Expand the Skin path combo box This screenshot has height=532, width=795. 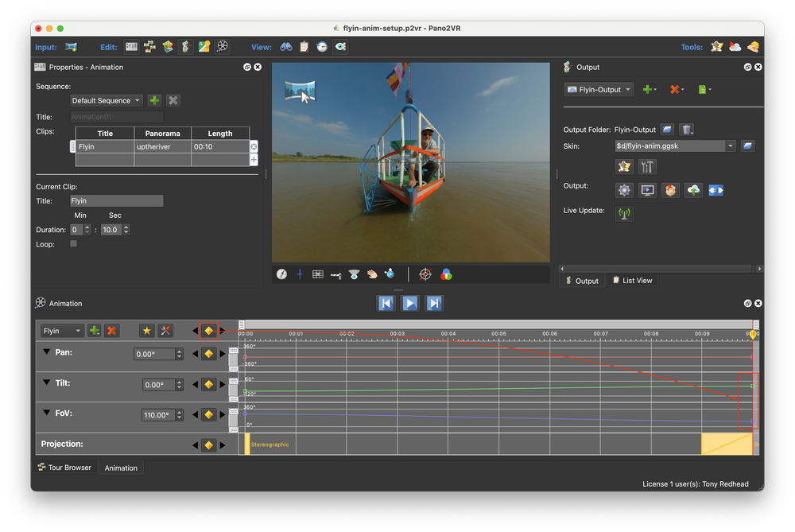730,146
